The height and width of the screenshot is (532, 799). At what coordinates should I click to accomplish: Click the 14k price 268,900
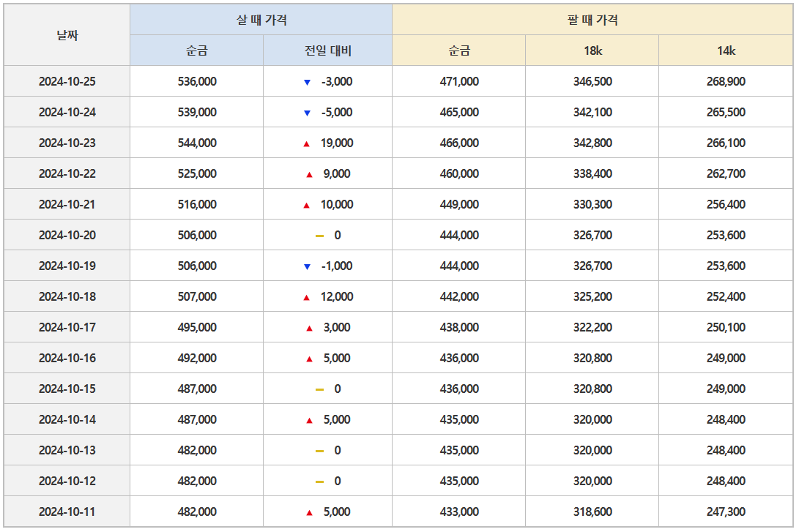coord(726,81)
